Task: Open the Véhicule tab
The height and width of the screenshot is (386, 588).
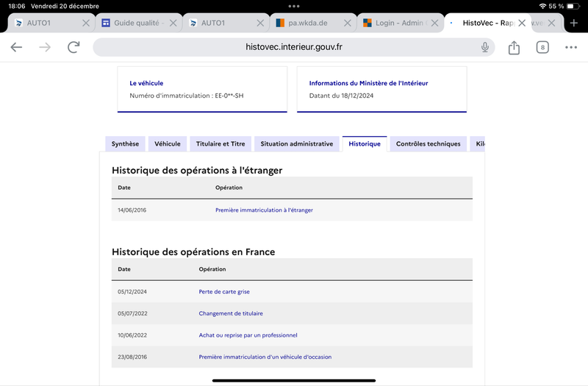Action: click(168, 144)
